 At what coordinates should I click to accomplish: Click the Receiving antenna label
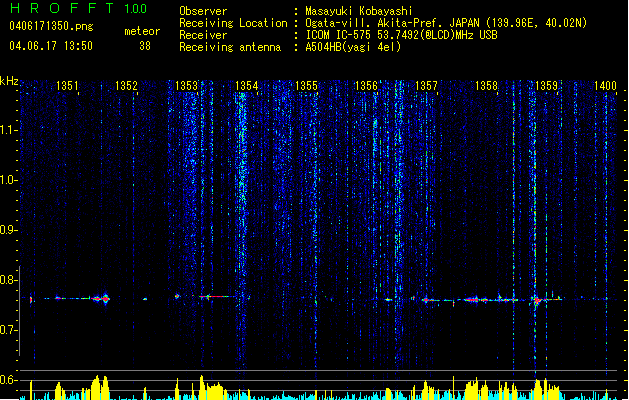click(x=230, y=47)
